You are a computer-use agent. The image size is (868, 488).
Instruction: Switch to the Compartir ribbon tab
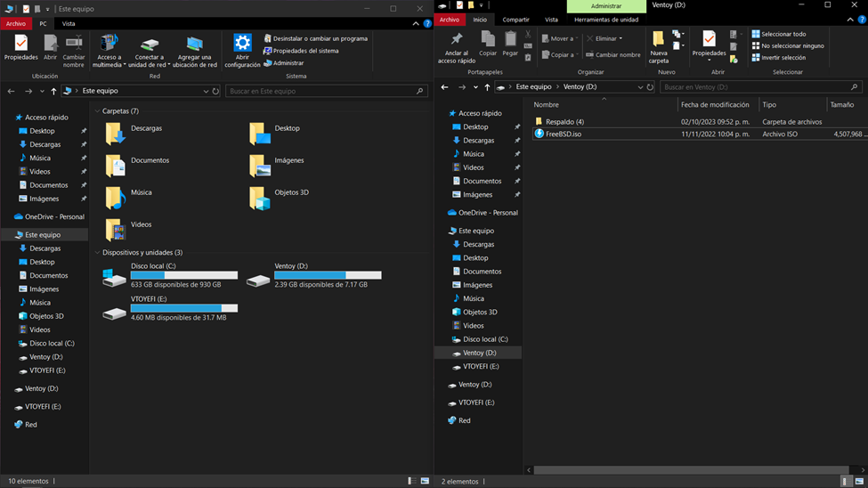click(x=515, y=20)
